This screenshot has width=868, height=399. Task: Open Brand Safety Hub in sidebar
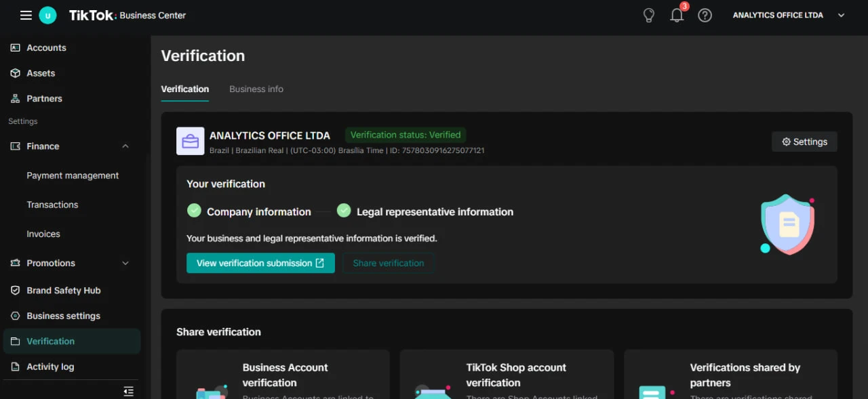tap(63, 291)
